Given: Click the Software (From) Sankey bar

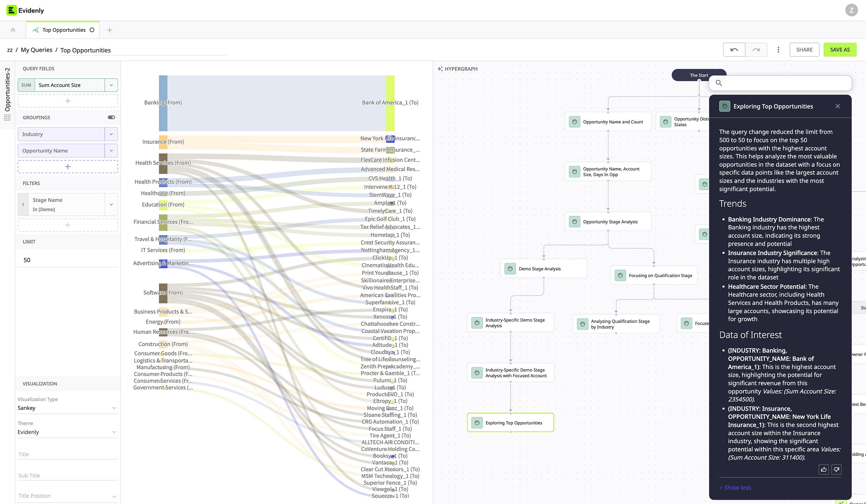Looking at the screenshot, I should pyautogui.click(x=163, y=293).
